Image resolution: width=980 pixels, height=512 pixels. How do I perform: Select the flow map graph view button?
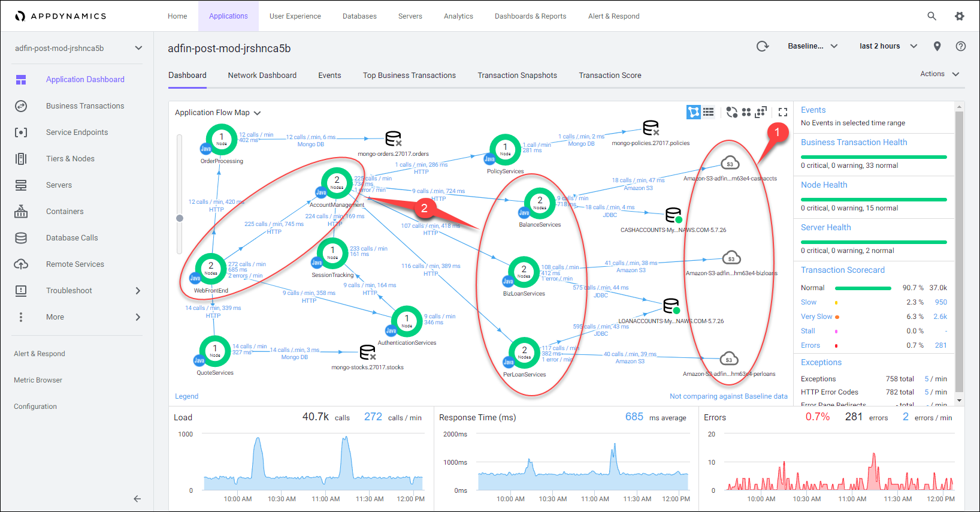coord(693,112)
